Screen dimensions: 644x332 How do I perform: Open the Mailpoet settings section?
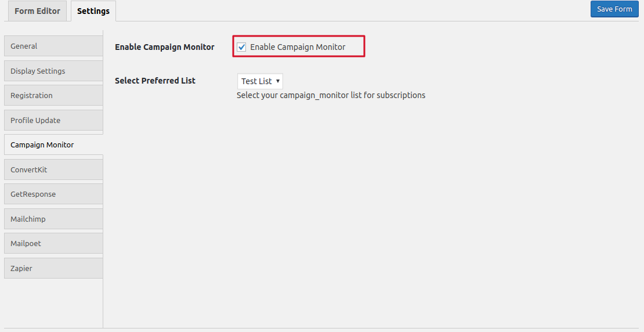point(53,243)
